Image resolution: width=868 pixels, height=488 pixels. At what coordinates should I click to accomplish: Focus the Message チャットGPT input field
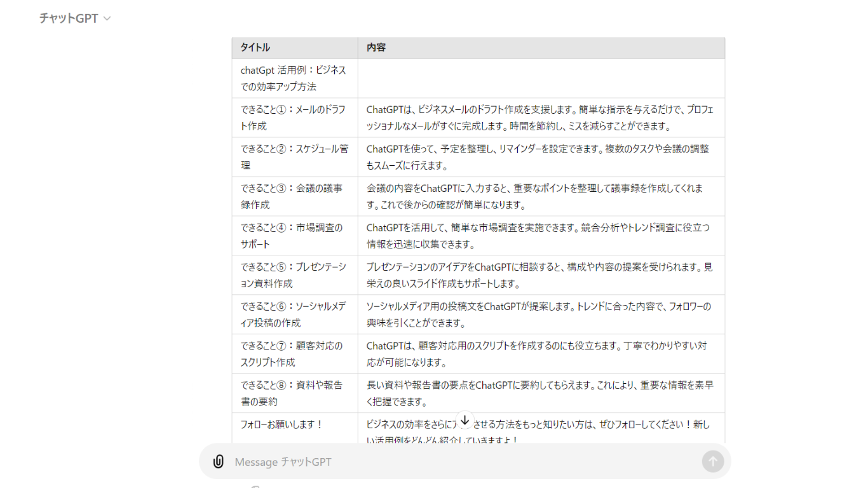(464, 462)
